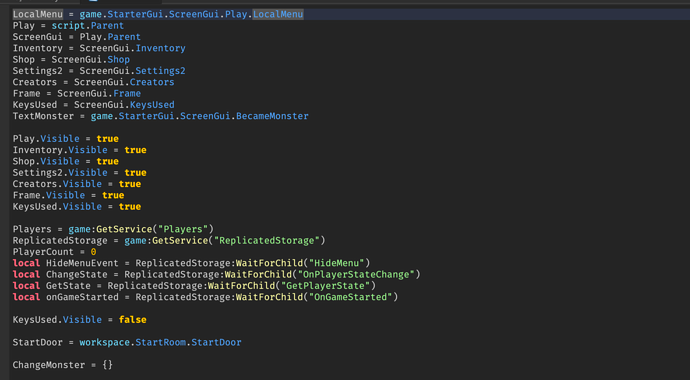Place cursor on 'Frame = ScreenGui.Frame' line
The width and height of the screenshot is (690, 380).
(x=77, y=94)
